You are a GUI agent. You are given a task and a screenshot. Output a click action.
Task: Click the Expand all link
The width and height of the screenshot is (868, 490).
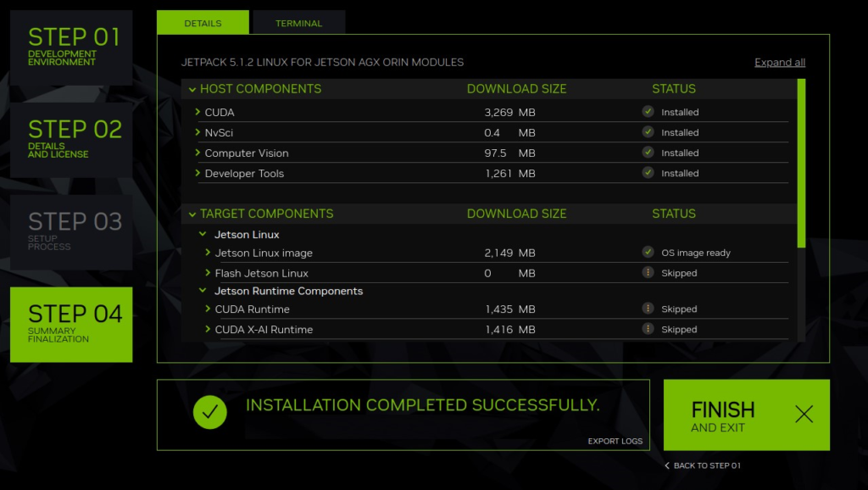click(x=780, y=63)
